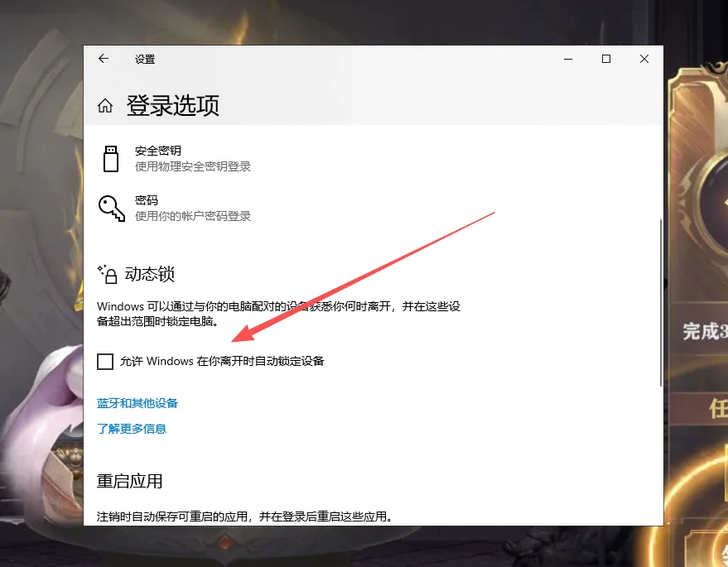728x567 pixels.
Task: Select the security key USB icon
Action: 110,159
